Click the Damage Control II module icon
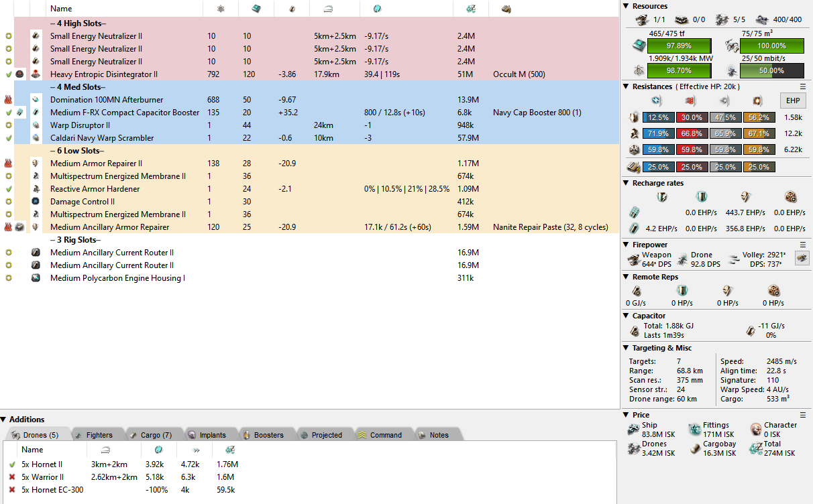Image resolution: width=813 pixels, height=504 pixels. (35, 202)
